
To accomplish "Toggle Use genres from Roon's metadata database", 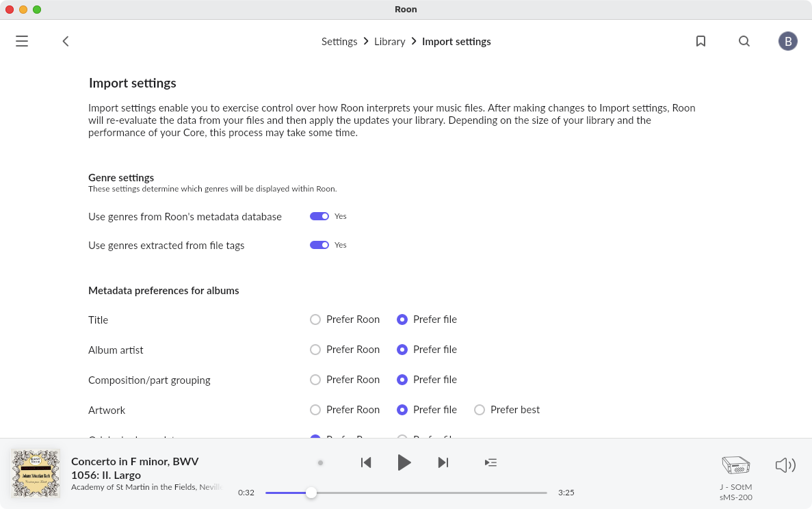I will (319, 216).
